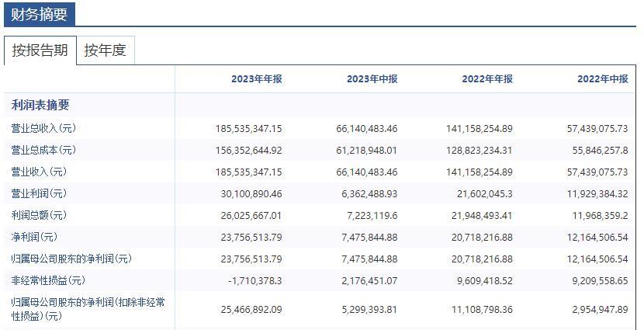Select the value 5,299,393.81

pos(369,310)
